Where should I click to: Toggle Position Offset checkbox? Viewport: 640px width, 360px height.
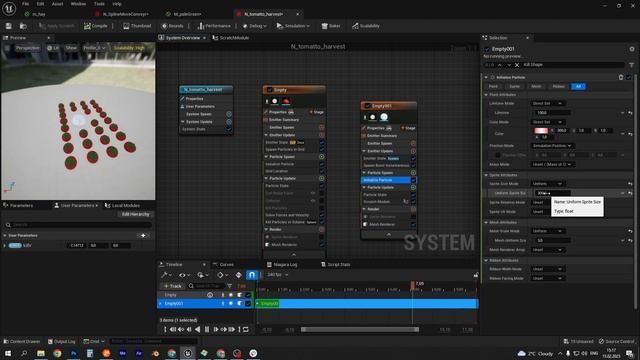(x=498, y=155)
